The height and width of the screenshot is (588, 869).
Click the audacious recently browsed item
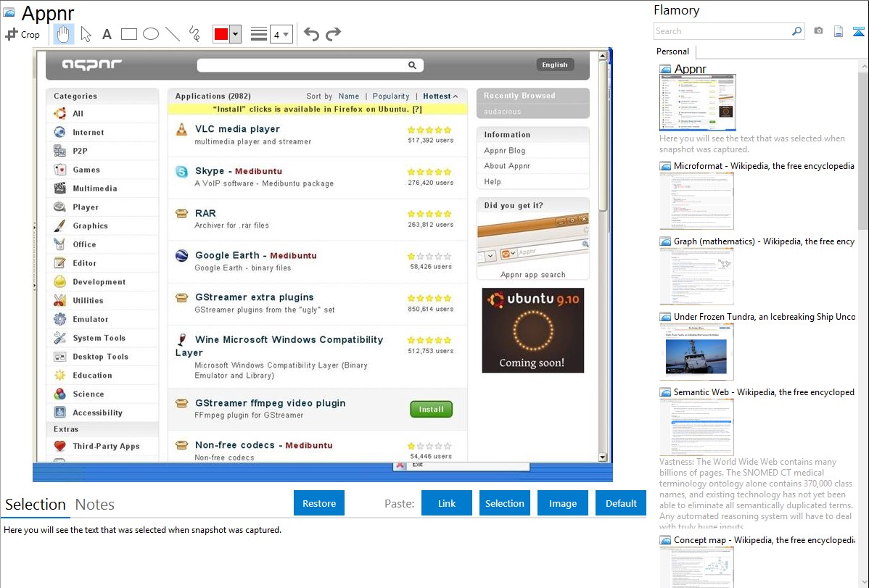(502, 112)
